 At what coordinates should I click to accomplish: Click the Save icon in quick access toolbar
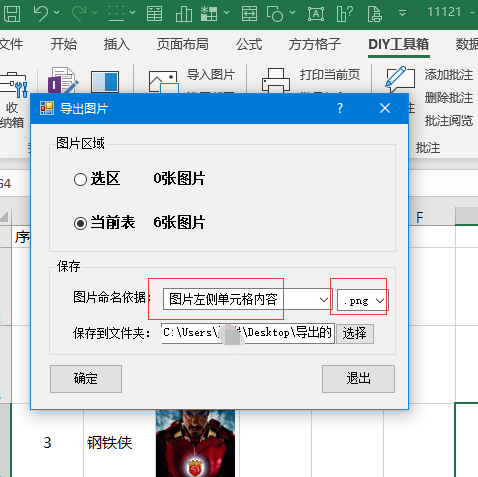(12, 13)
